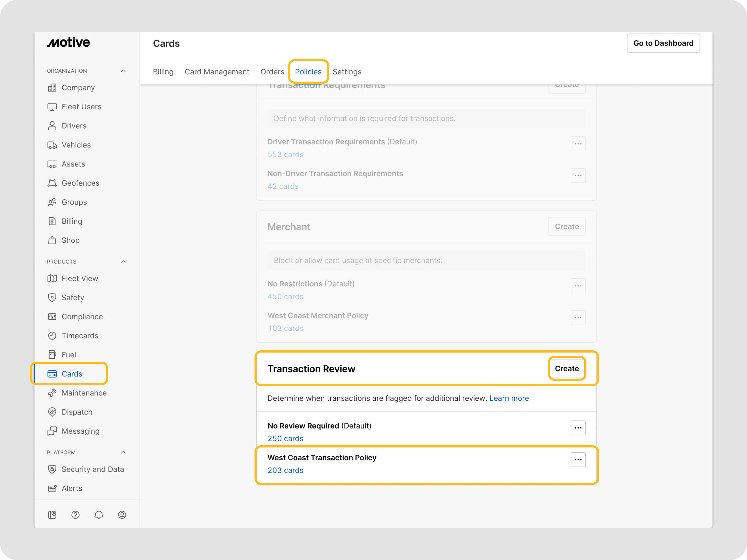Viewport: 747px width, 560px height.
Task: Collapse the Platform section chevron
Action: click(x=123, y=452)
